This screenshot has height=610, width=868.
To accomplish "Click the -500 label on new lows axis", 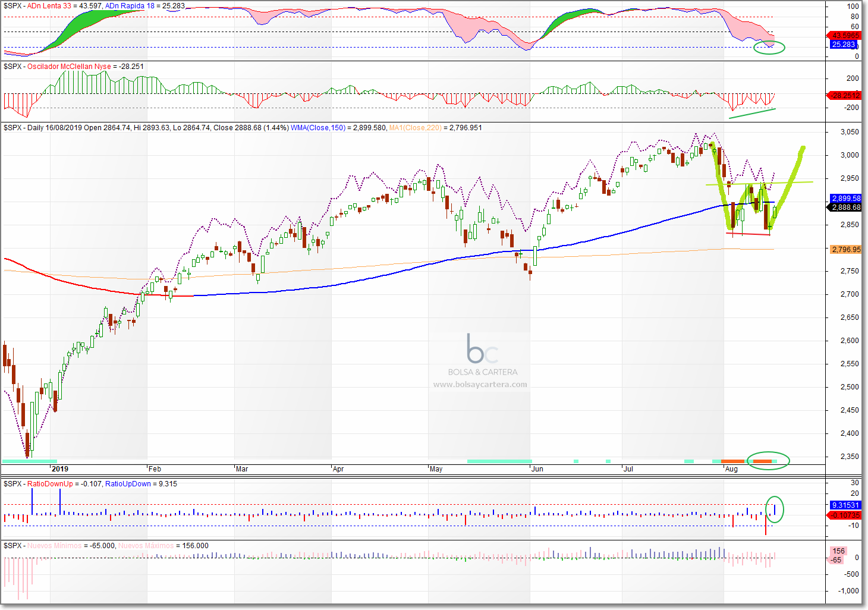I will [852, 574].
